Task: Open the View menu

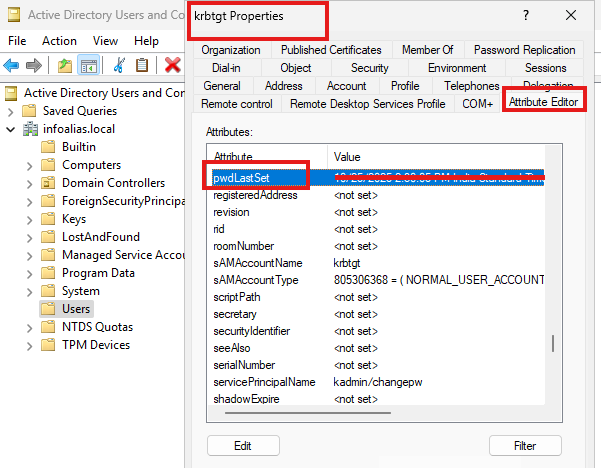Action: (x=105, y=41)
